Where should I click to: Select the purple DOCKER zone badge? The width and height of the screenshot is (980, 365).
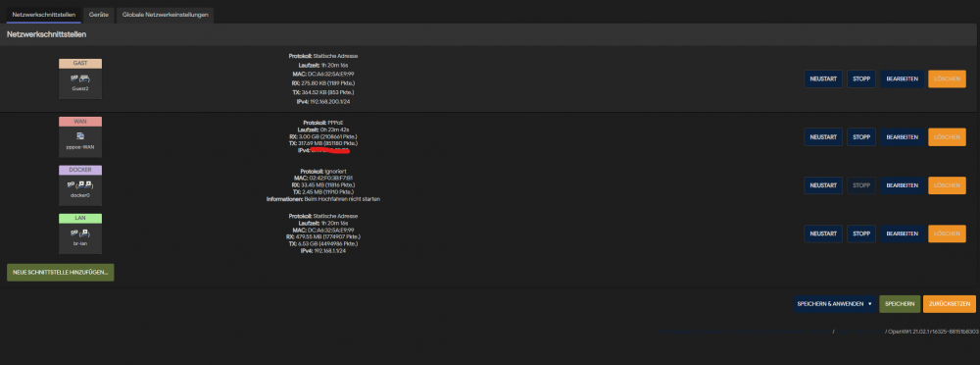coord(80,170)
